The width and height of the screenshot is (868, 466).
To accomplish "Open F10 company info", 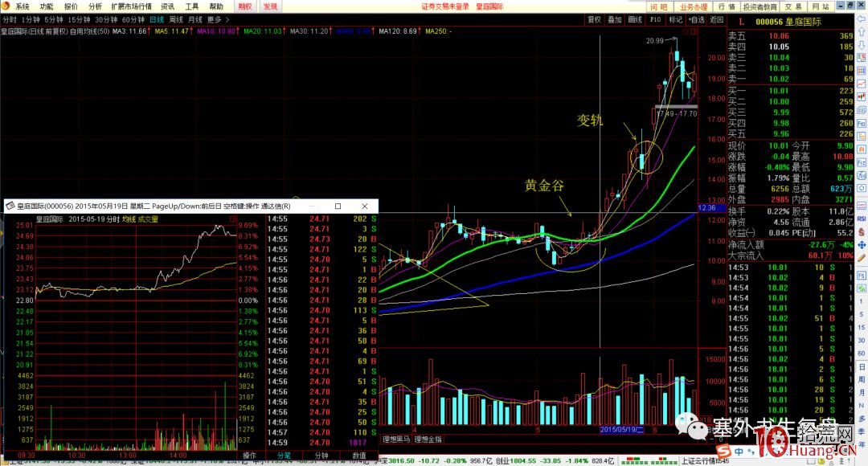I will (x=656, y=19).
